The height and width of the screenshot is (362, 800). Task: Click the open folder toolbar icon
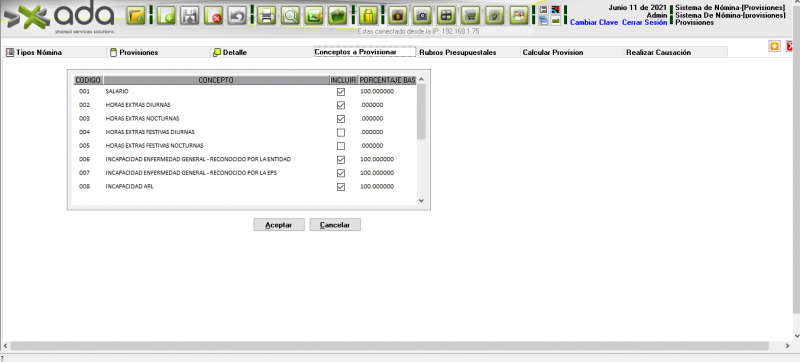click(136, 16)
